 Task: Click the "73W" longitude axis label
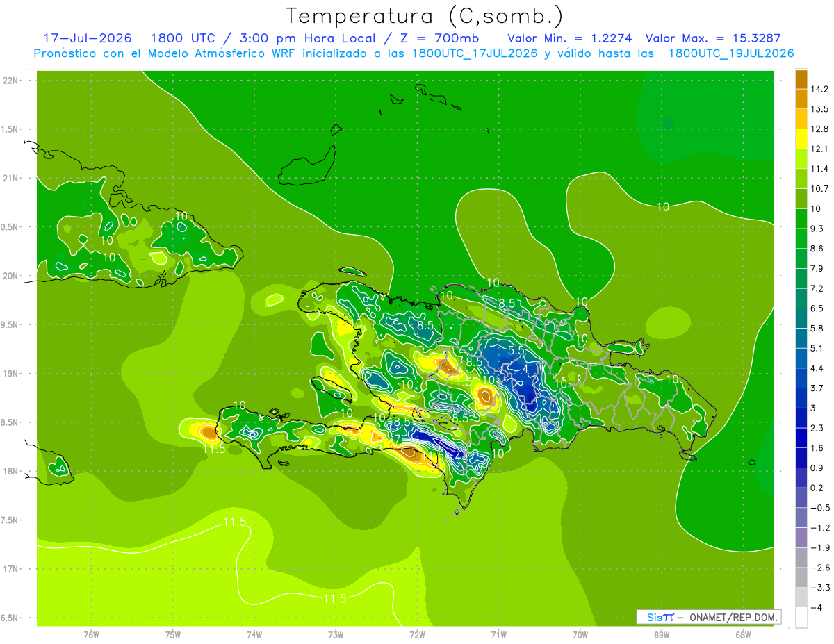tap(336, 635)
